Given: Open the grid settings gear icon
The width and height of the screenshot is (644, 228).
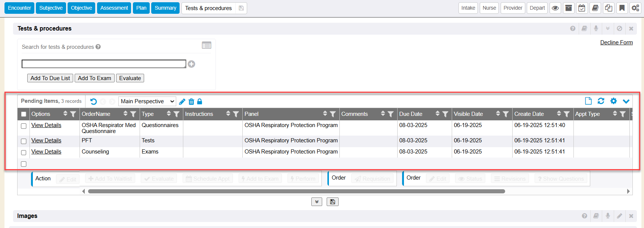Looking at the screenshot, I should [x=613, y=101].
